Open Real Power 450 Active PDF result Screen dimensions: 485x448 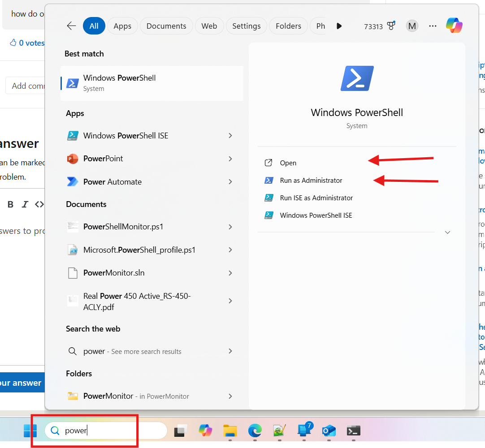137,302
